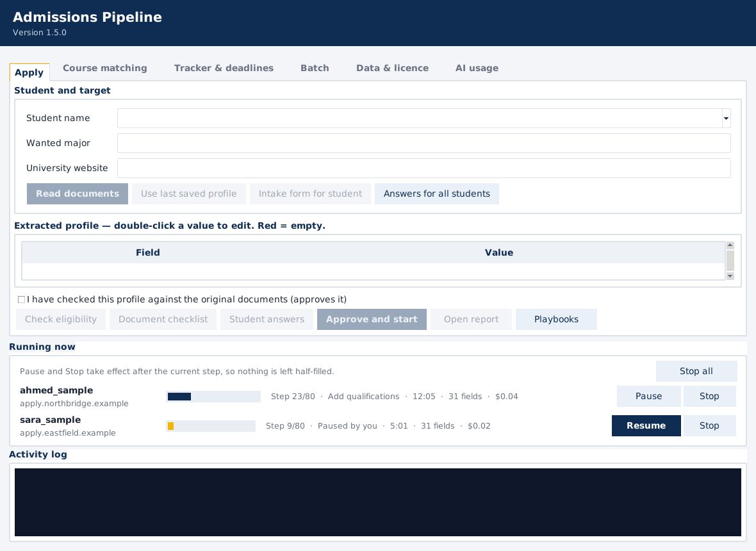The height and width of the screenshot is (551, 756).
Task: Expand the Student name dropdown arrow
Action: tap(726, 118)
